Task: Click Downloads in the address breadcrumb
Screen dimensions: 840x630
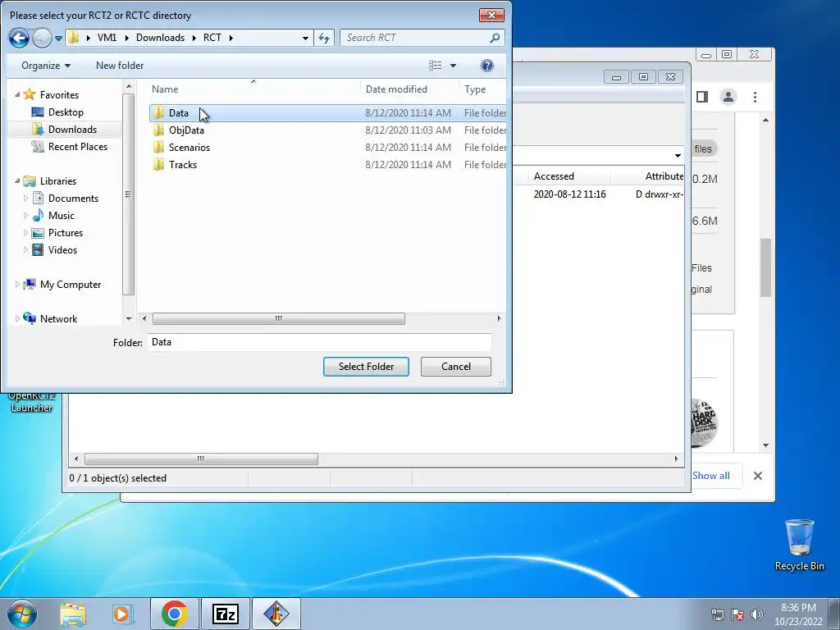Action: [160, 38]
